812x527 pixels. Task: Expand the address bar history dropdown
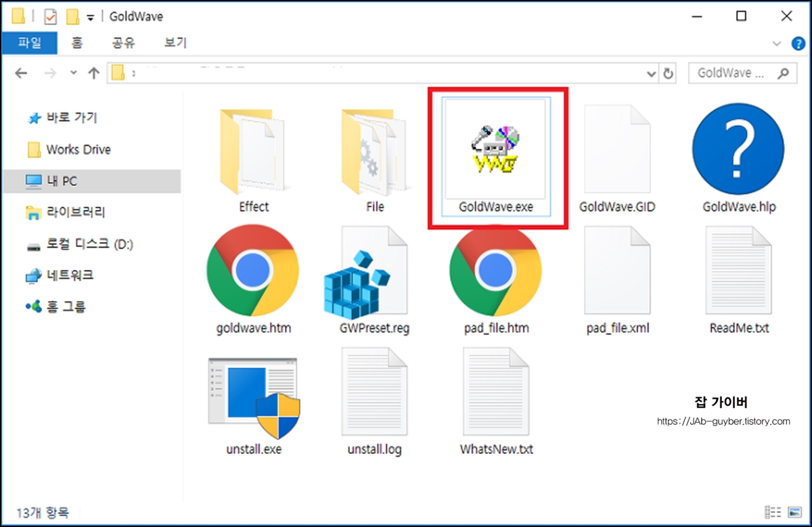point(652,74)
